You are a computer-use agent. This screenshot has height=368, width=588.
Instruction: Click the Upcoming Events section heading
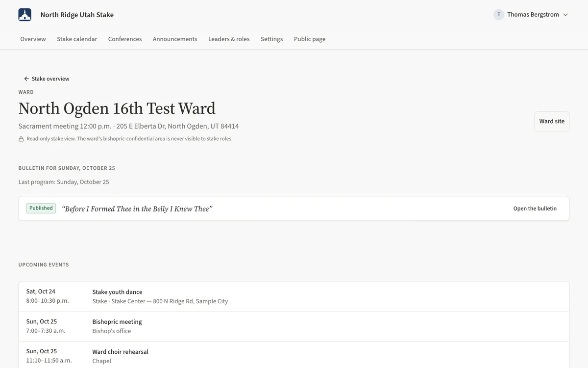pos(44,265)
